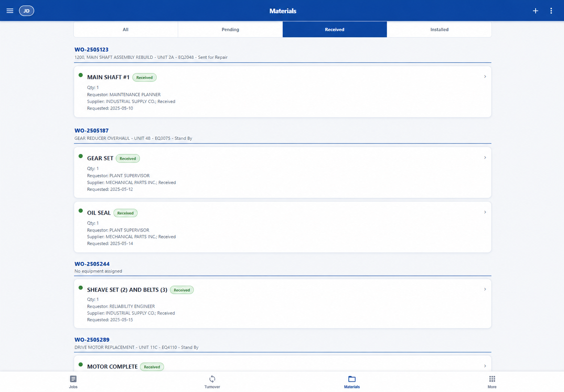Image resolution: width=564 pixels, height=392 pixels.
Task: Open the More grid menu
Action: [x=492, y=382]
